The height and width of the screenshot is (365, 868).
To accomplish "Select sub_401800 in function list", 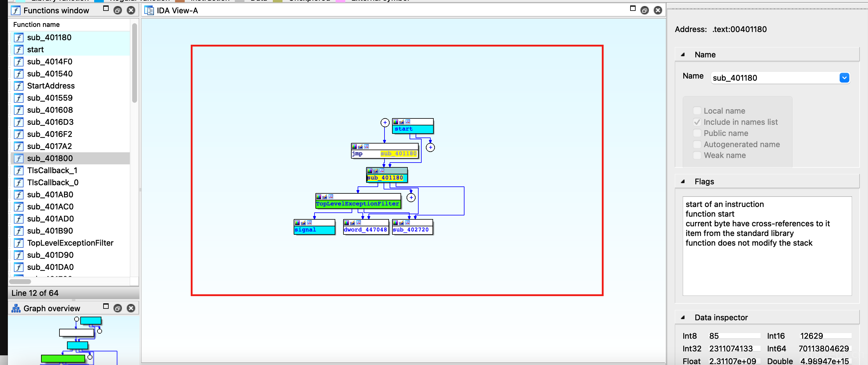I will pos(70,158).
